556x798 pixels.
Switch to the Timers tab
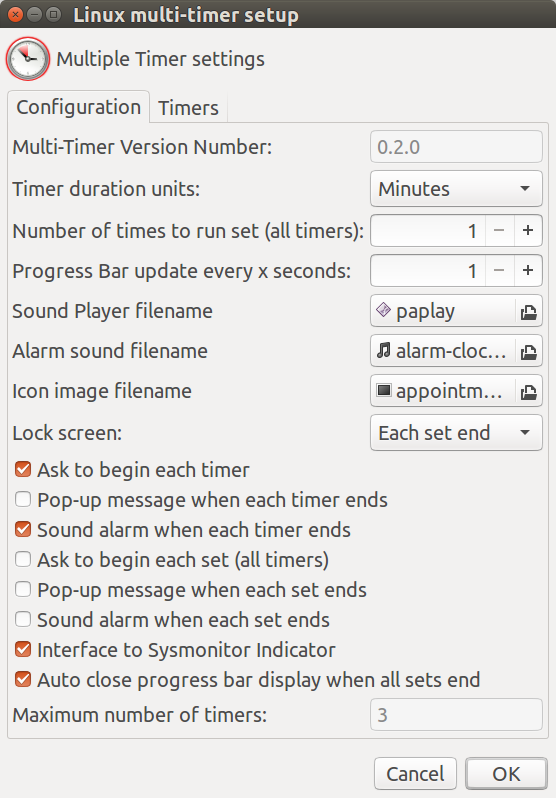coord(188,108)
